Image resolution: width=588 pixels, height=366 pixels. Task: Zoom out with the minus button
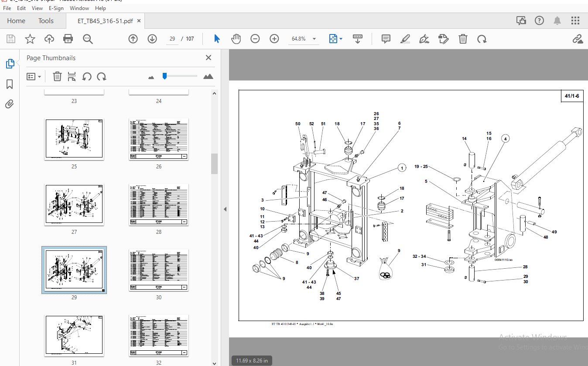point(255,39)
